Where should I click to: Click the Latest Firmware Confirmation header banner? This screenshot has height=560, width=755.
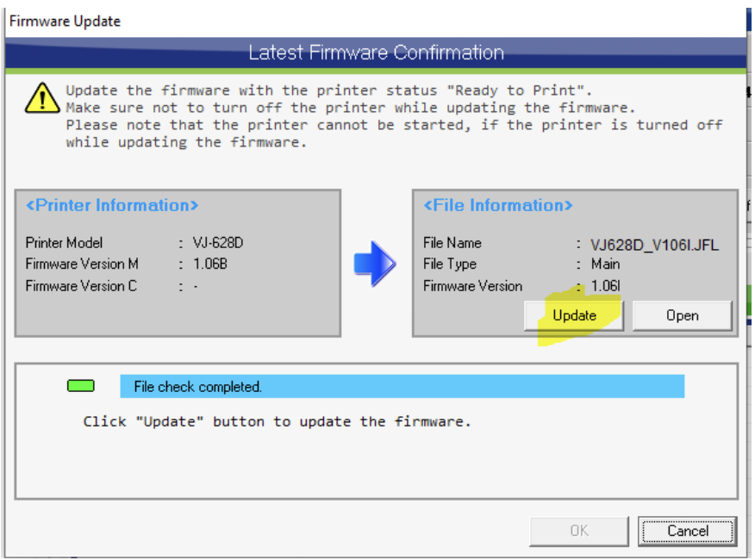[x=376, y=53]
